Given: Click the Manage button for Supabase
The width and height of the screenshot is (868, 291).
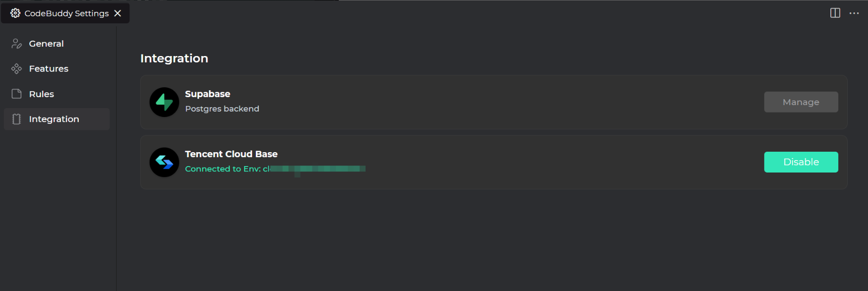Looking at the screenshot, I should click(x=801, y=102).
